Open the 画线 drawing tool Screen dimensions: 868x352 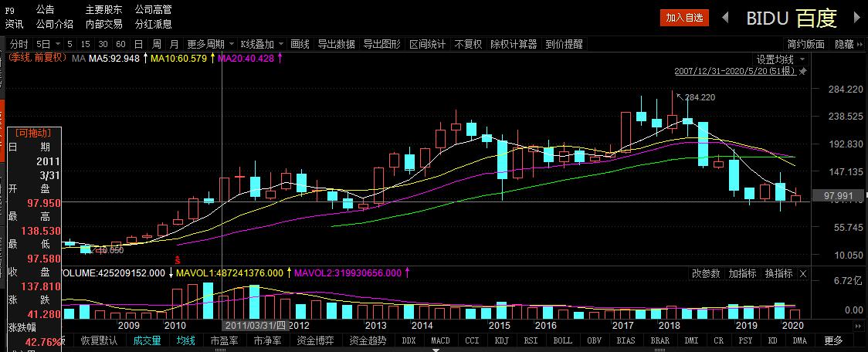[300, 44]
